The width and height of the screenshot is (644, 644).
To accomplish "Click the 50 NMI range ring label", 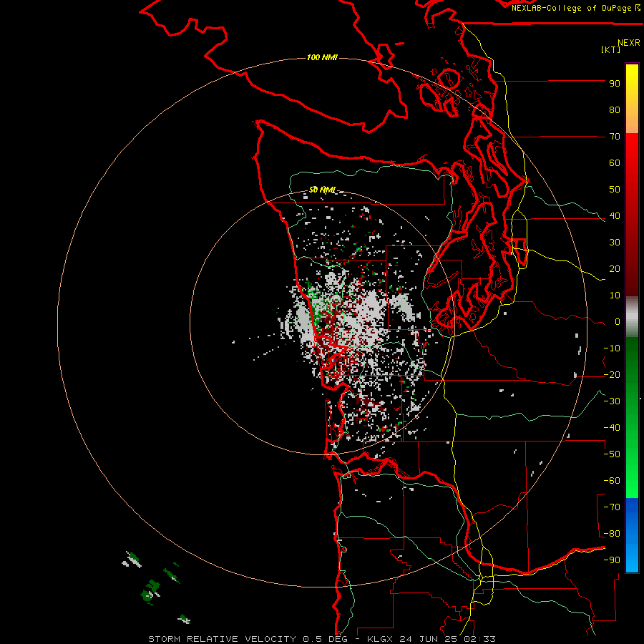I will 323,190.
